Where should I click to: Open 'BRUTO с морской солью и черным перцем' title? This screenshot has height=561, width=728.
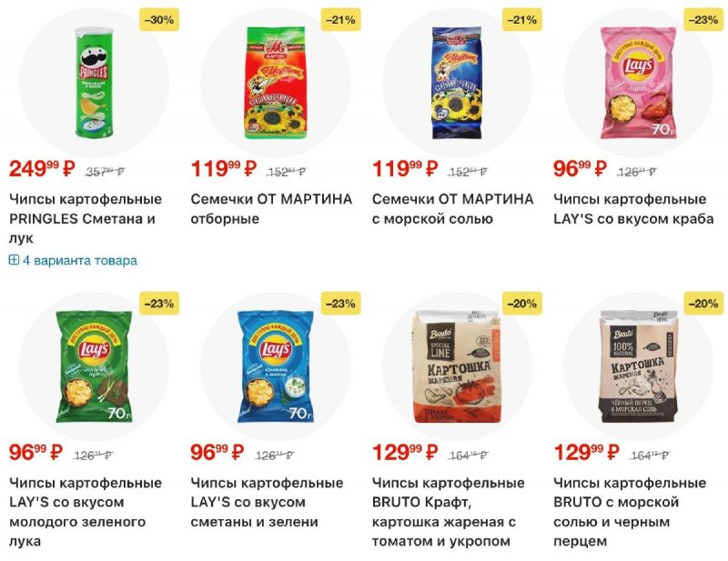630,512
